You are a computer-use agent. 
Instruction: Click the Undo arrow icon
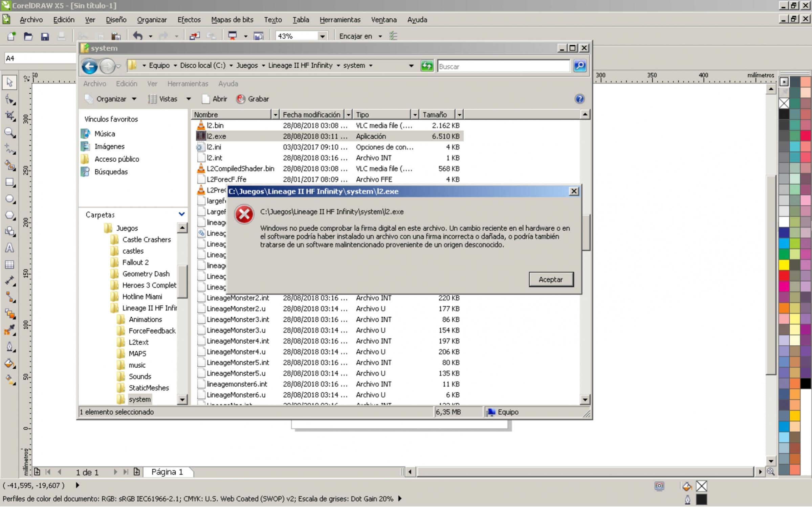coord(137,36)
